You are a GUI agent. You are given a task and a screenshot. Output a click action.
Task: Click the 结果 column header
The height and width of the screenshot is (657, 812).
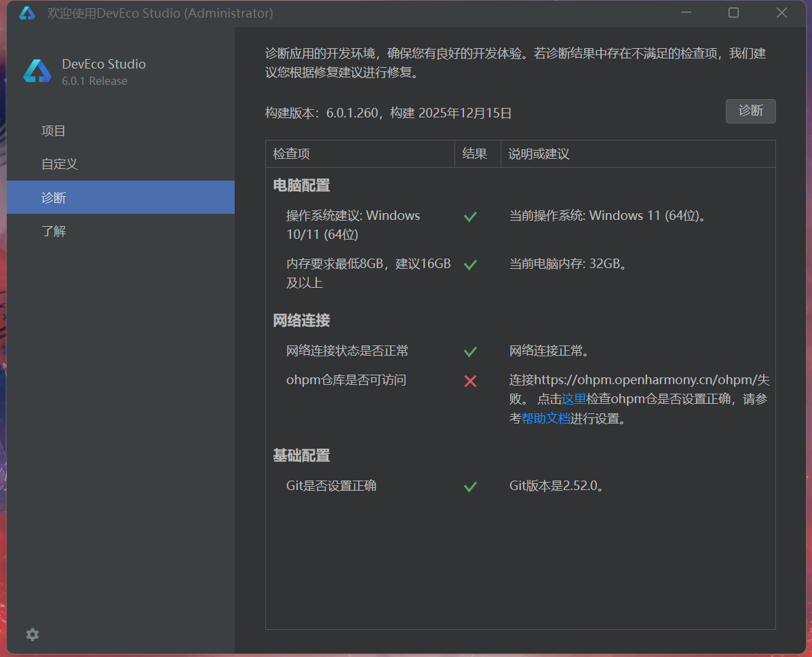click(478, 154)
